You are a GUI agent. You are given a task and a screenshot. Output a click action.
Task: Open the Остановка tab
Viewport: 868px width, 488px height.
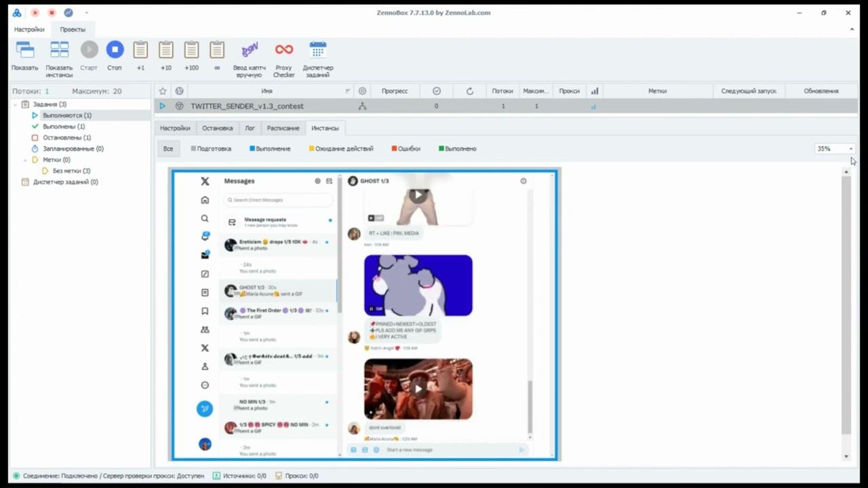pyautogui.click(x=217, y=128)
